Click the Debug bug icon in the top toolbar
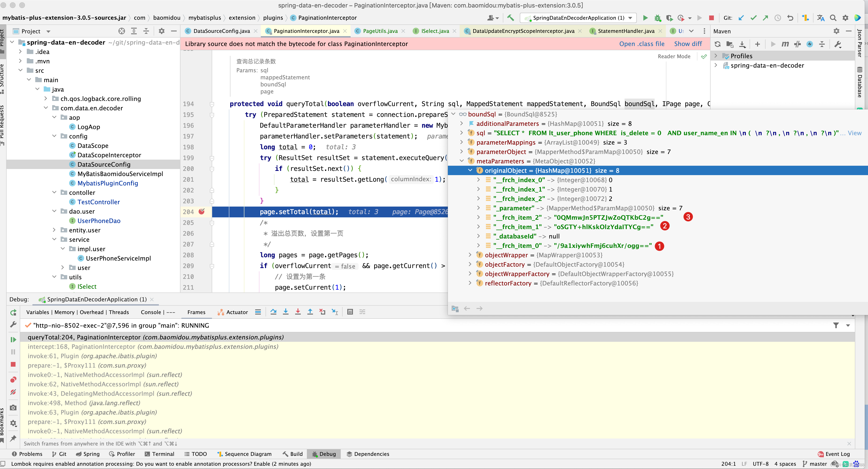 (x=657, y=18)
